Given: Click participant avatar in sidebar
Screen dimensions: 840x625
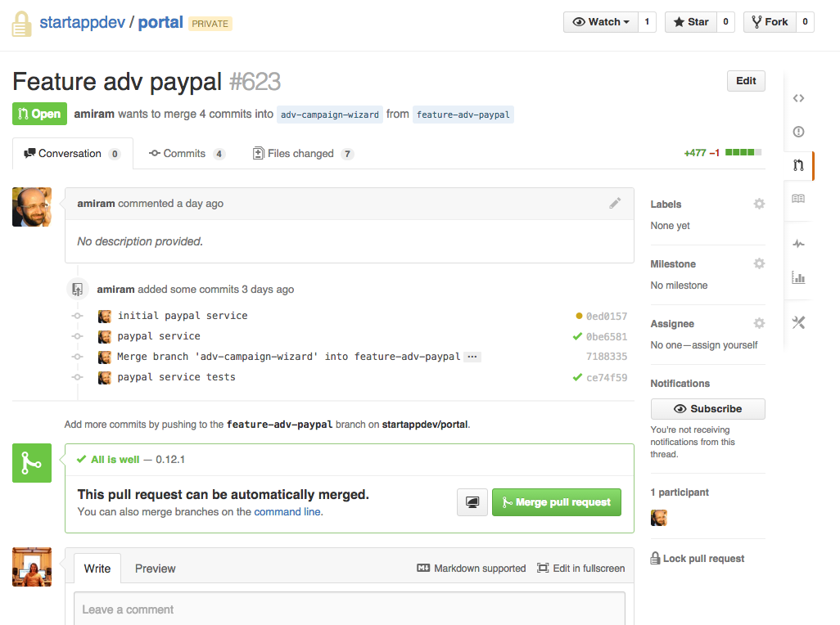Looking at the screenshot, I should 659,518.
